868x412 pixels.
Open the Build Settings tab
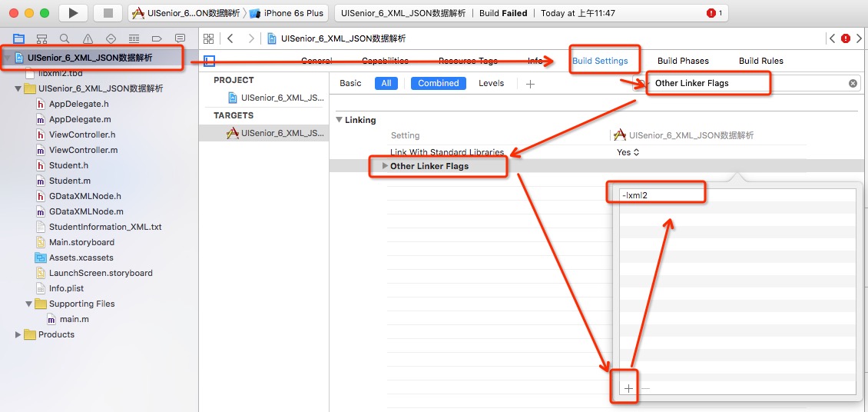coord(600,61)
